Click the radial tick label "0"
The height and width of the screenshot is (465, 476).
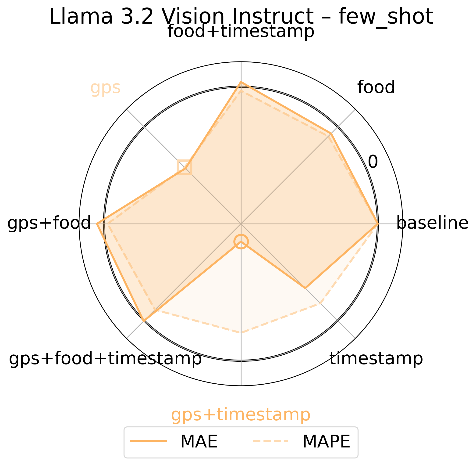[373, 162]
